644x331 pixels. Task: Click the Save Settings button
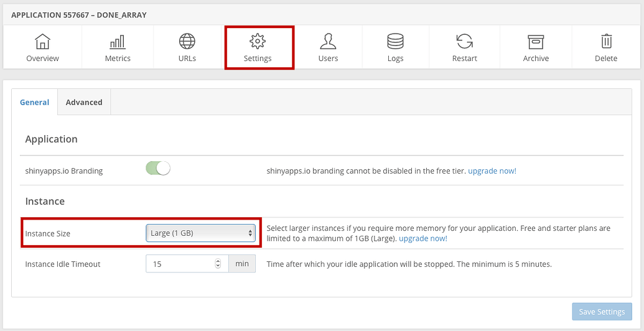[x=602, y=312]
